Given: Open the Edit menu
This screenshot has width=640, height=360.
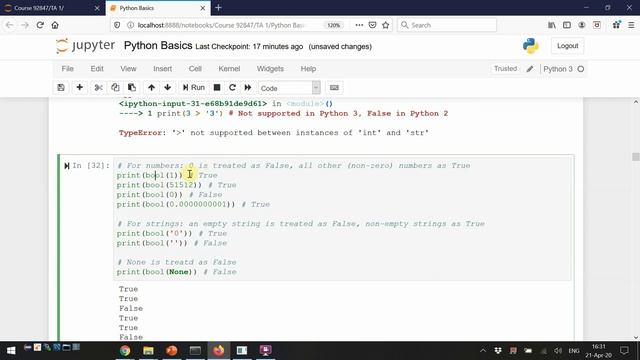Looking at the screenshot, I should click(97, 69).
